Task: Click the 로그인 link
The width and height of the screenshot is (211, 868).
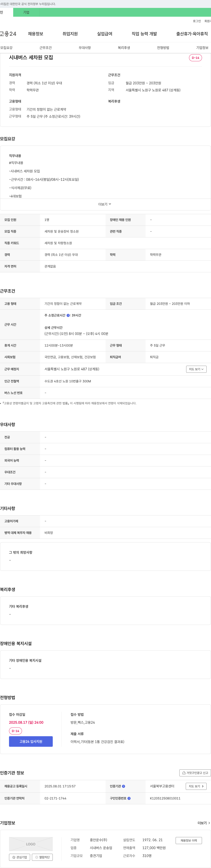Action: (197, 21)
